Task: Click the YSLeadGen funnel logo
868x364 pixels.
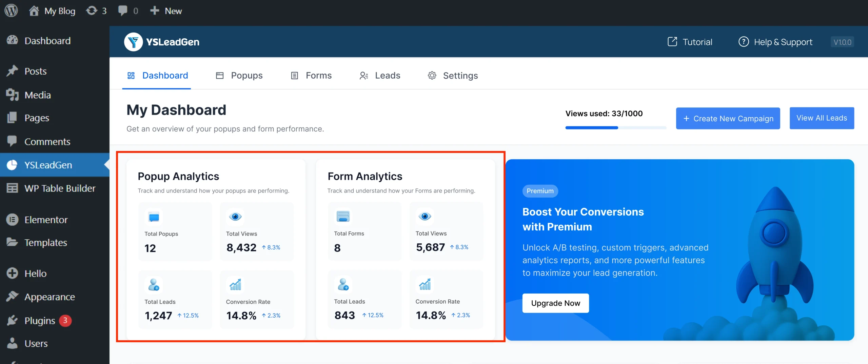Action: click(x=133, y=42)
